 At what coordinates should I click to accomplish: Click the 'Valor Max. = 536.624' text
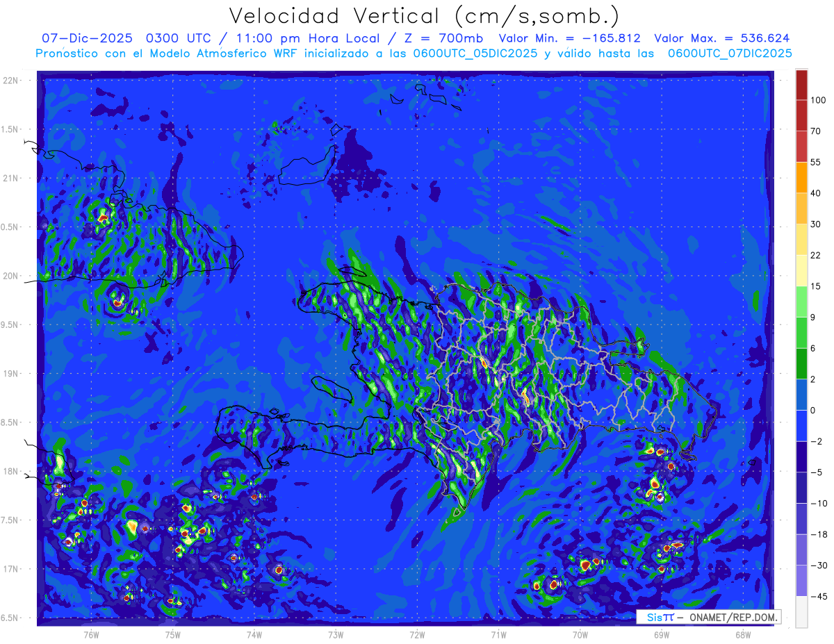pos(722,38)
